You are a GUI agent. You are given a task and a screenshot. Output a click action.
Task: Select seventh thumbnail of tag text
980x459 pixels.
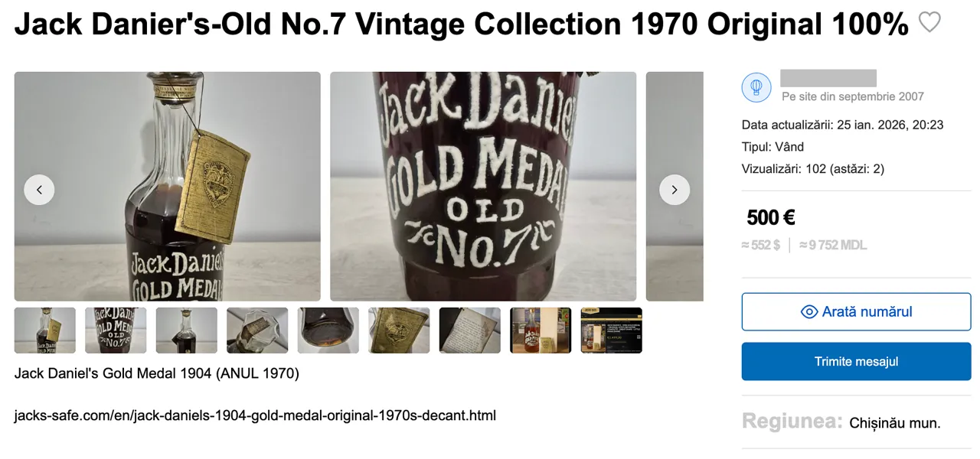[x=470, y=330]
